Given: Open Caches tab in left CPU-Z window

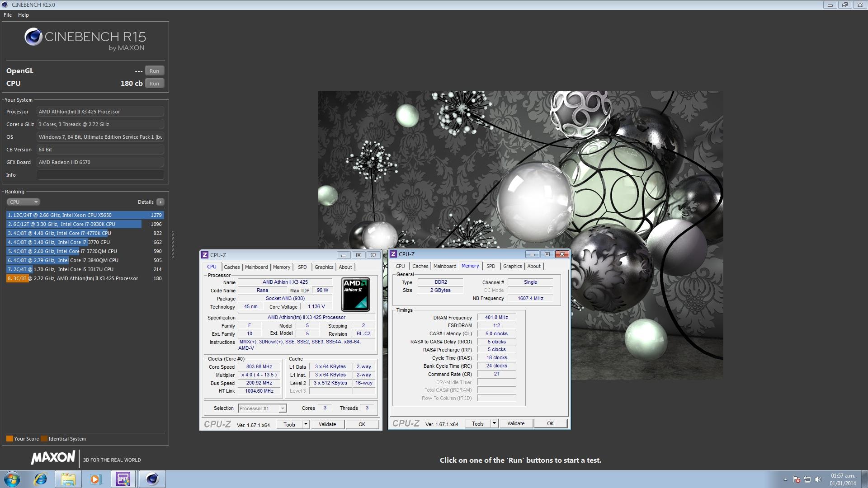Looking at the screenshot, I should click(x=232, y=267).
